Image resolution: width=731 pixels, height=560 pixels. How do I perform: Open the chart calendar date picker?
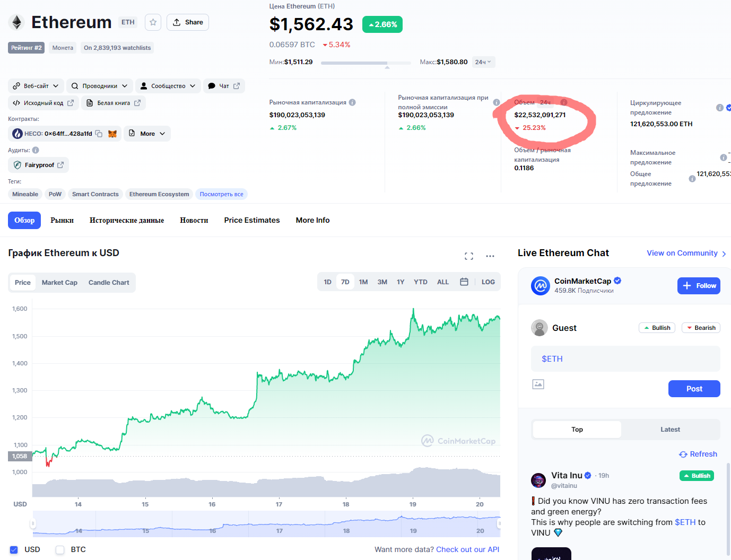pyautogui.click(x=464, y=282)
